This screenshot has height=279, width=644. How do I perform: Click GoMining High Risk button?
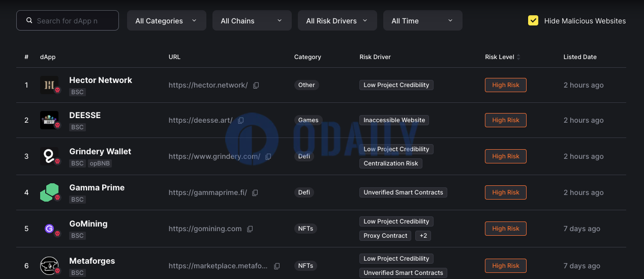pos(506,229)
